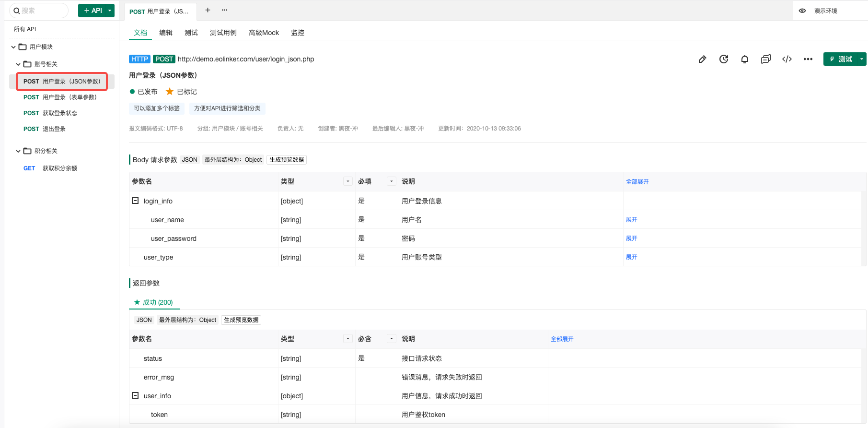This screenshot has height=428, width=868.
Task: Click the blue HTTP protocol badge
Action: [x=139, y=59]
